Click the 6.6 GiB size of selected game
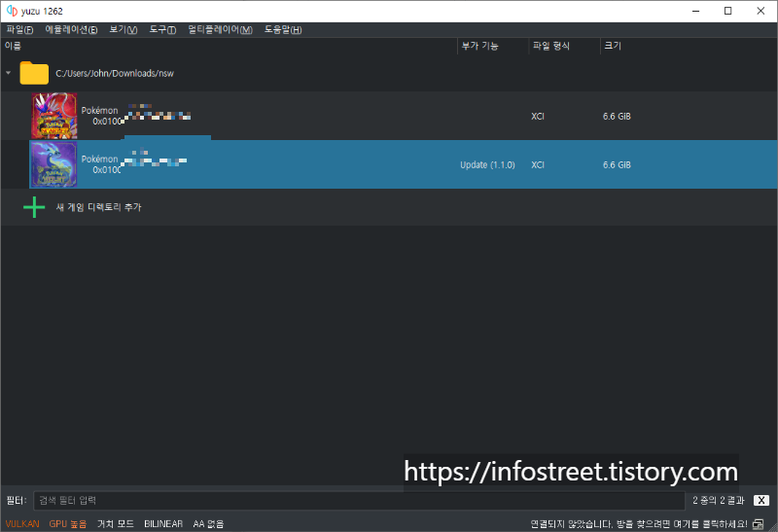The image size is (778, 532). tap(617, 164)
